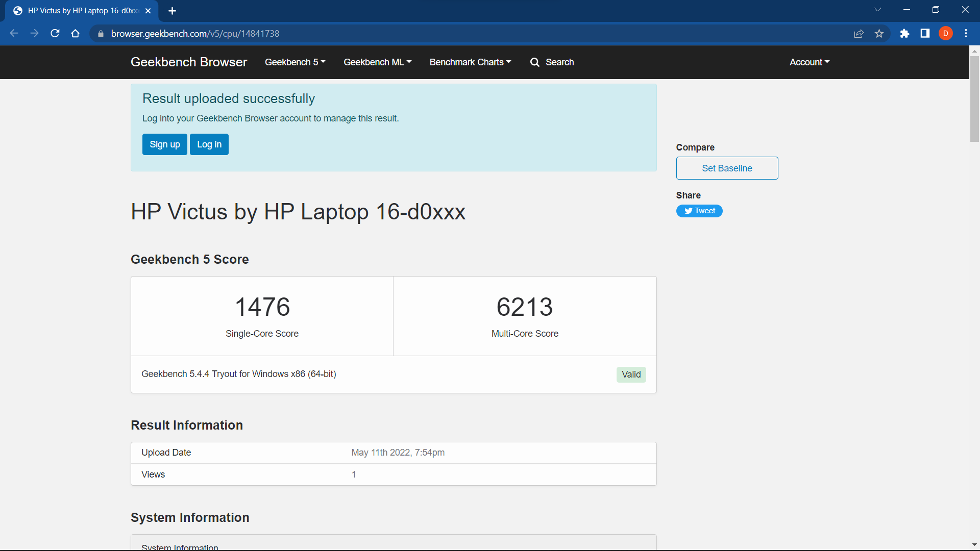Click the Single-Core Score label
Viewport: 980px width, 551px height.
[262, 334]
